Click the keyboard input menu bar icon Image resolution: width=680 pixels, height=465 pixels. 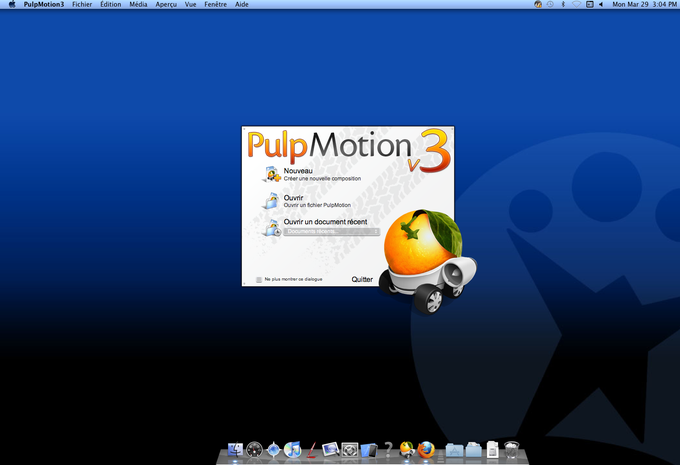590,4
